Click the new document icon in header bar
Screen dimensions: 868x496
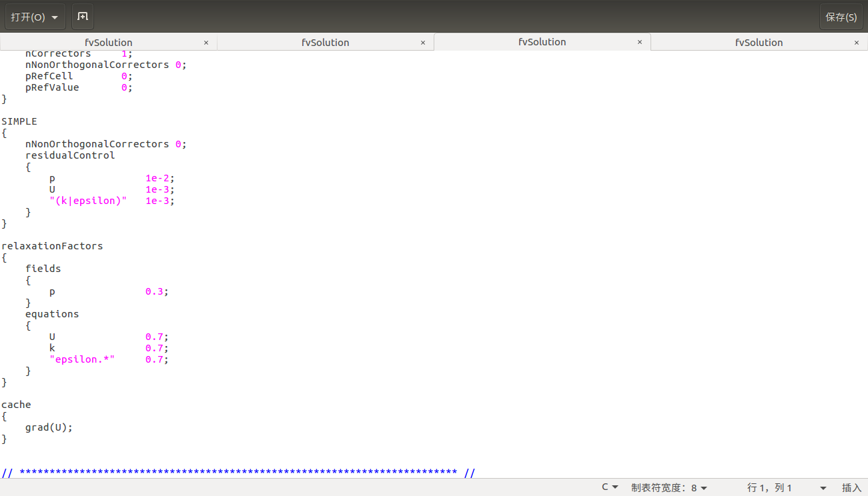click(82, 17)
